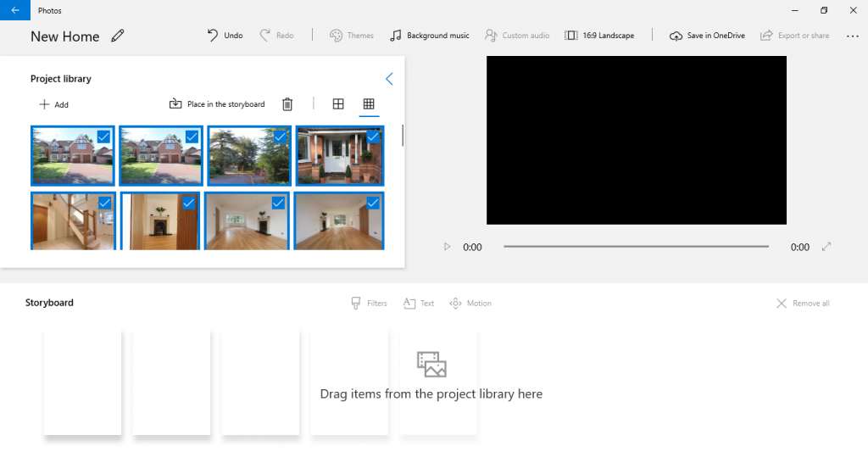The image size is (868, 463).
Task: Minimize the Photos window
Action: click(795, 10)
